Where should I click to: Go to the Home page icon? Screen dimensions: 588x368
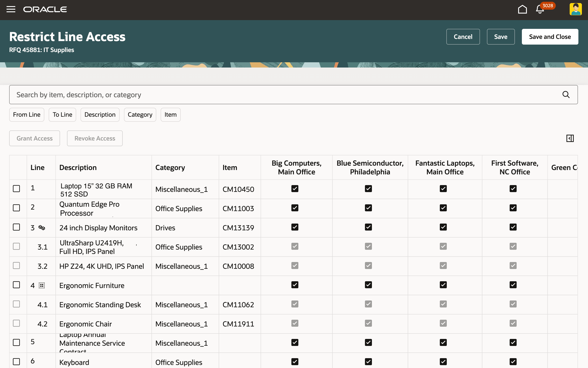[522, 9]
